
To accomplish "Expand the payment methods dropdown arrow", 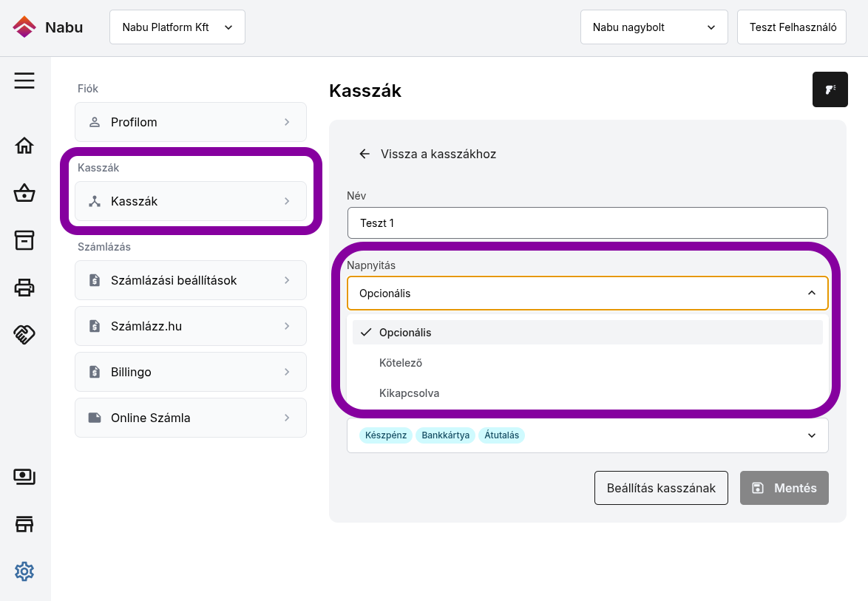I will pyautogui.click(x=812, y=435).
